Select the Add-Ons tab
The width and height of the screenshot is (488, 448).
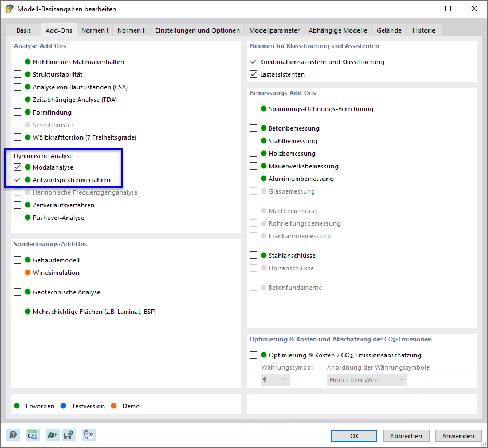click(59, 30)
